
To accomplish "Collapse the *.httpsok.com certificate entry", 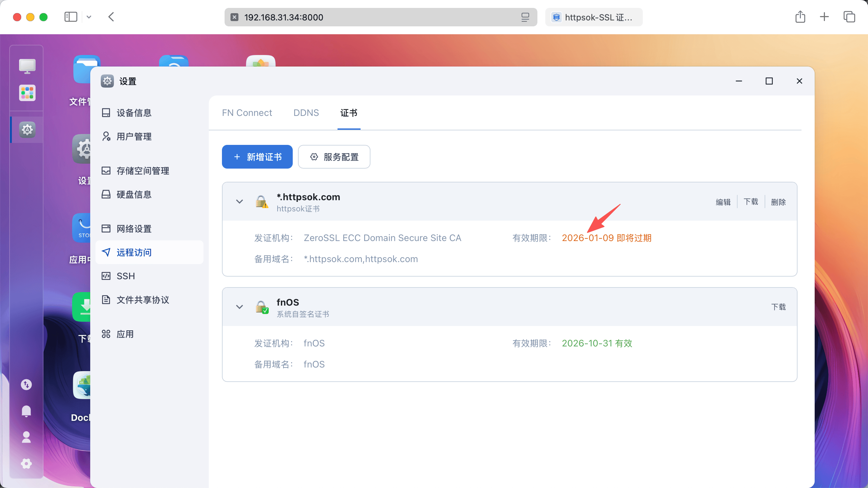I will [239, 202].
